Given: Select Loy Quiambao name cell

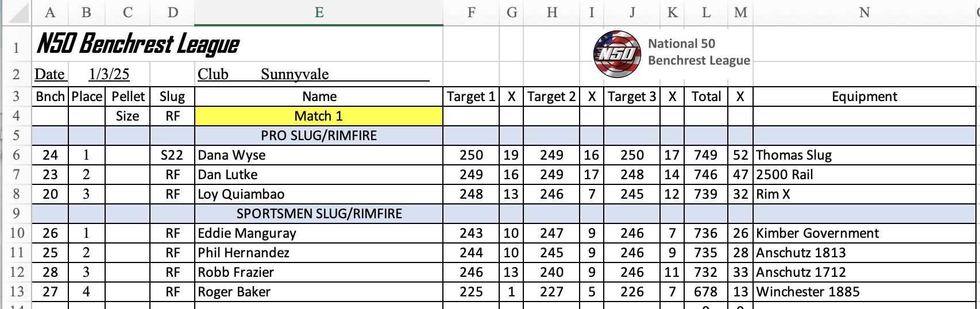Looking at the screenshot, I should [319, 194].
